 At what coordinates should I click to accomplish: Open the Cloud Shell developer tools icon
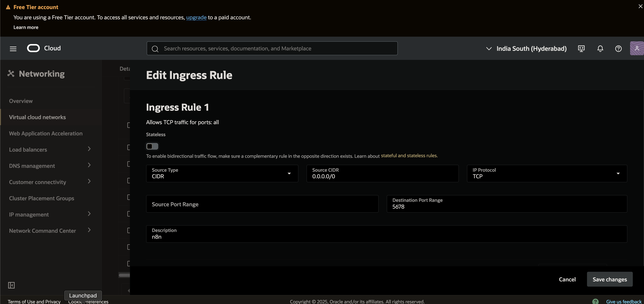pyautogui.click(x=581, y=48)
